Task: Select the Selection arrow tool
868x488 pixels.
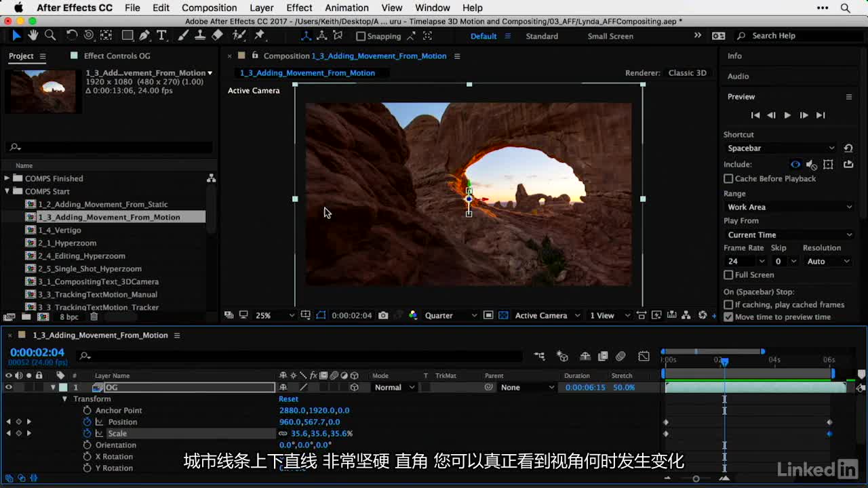Action: [16, 35]
